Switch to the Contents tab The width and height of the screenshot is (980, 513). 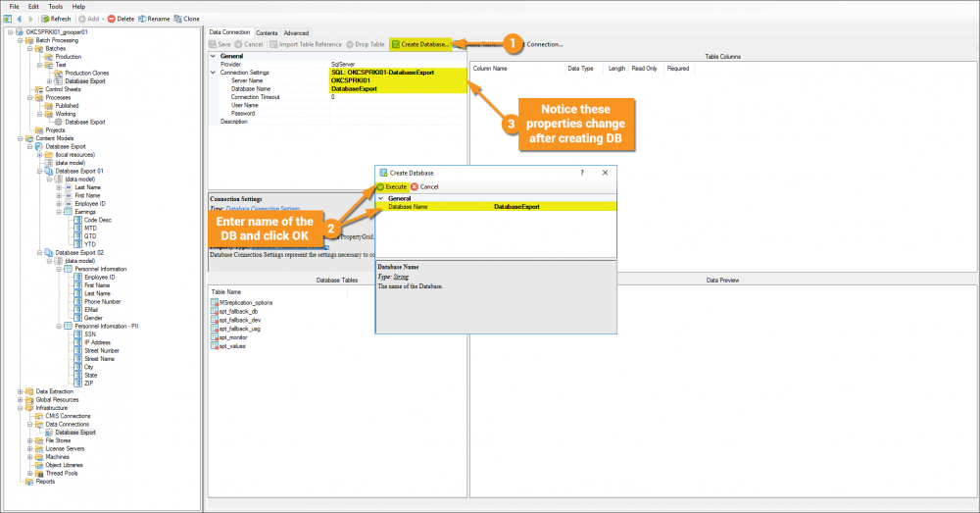[267, 33]
